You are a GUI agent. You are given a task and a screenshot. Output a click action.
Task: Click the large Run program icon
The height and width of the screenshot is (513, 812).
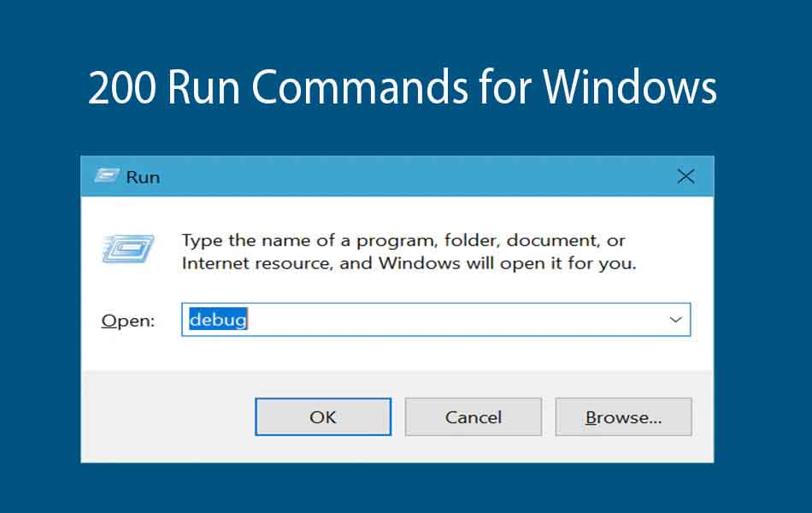[128, 248]
